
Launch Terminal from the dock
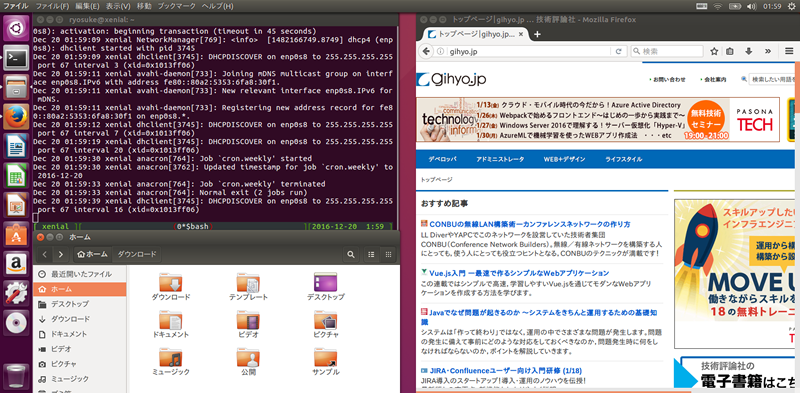(16, 58)
